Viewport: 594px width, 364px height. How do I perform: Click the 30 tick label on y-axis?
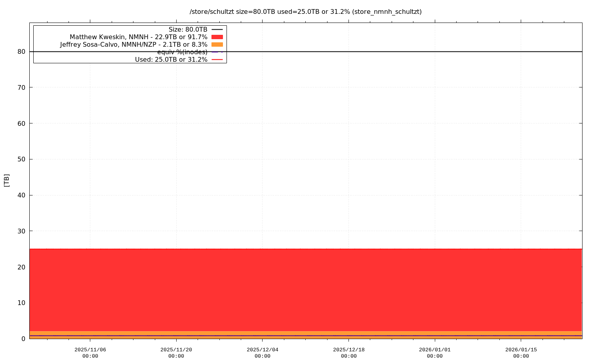[x=21, y=231]
